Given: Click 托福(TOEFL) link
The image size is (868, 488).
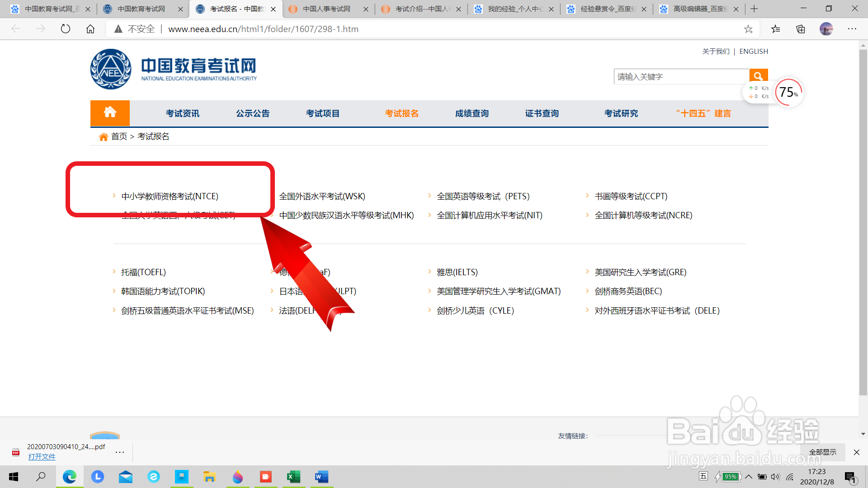Looking at the screenshot, I should point(144,272).
